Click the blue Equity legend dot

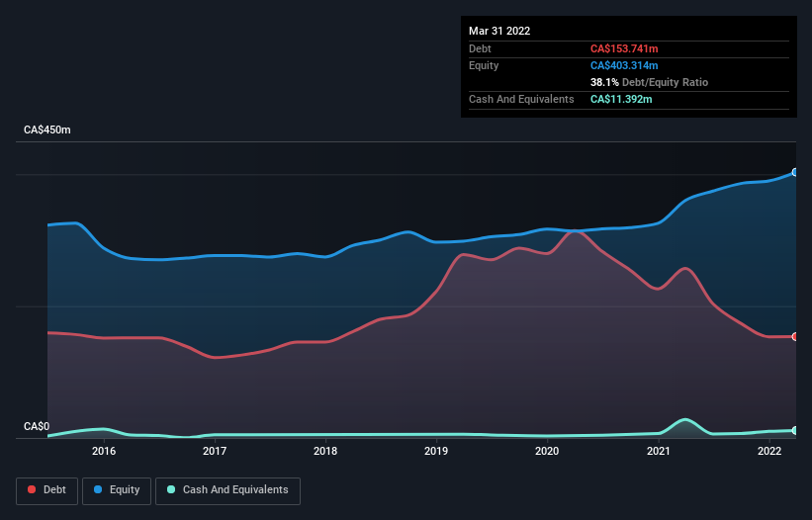tap(98, 489)
